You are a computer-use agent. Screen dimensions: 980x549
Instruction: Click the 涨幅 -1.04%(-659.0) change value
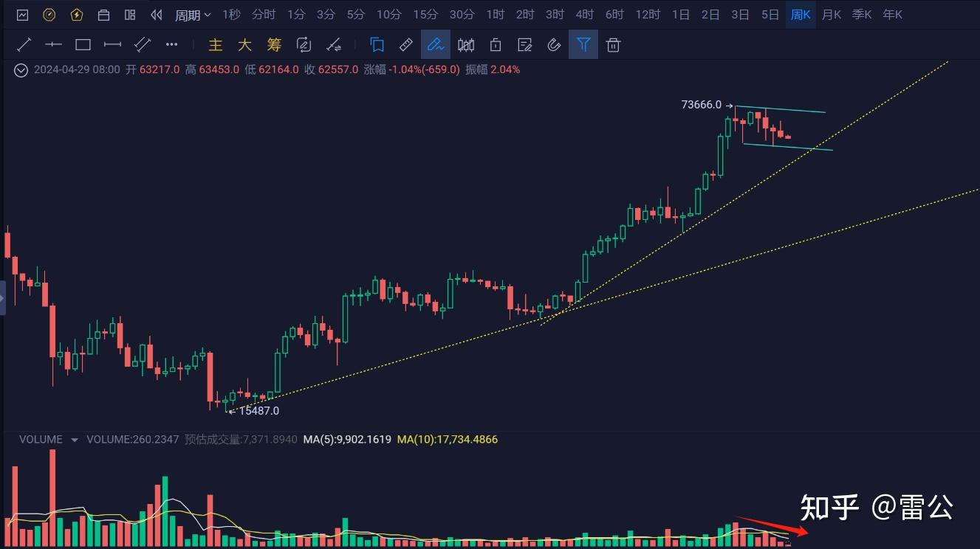tap(412, 70)
